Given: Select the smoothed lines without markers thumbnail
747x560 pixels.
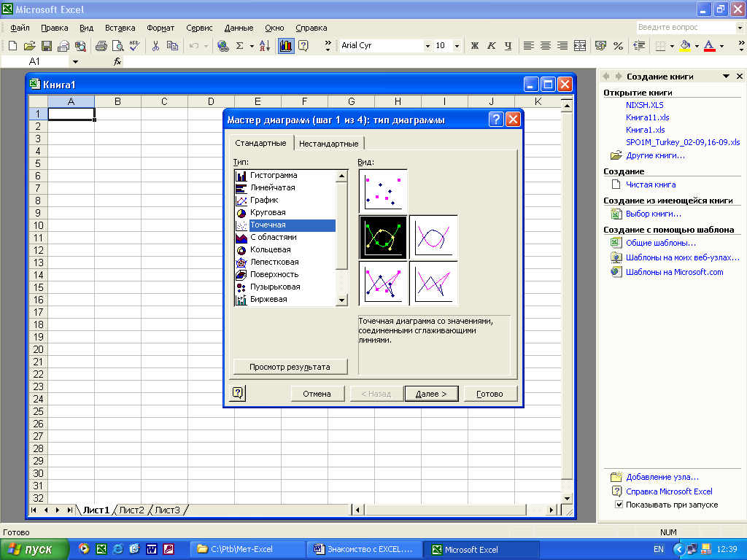Looking at the screenshot, I should click(x=433, y=237).
